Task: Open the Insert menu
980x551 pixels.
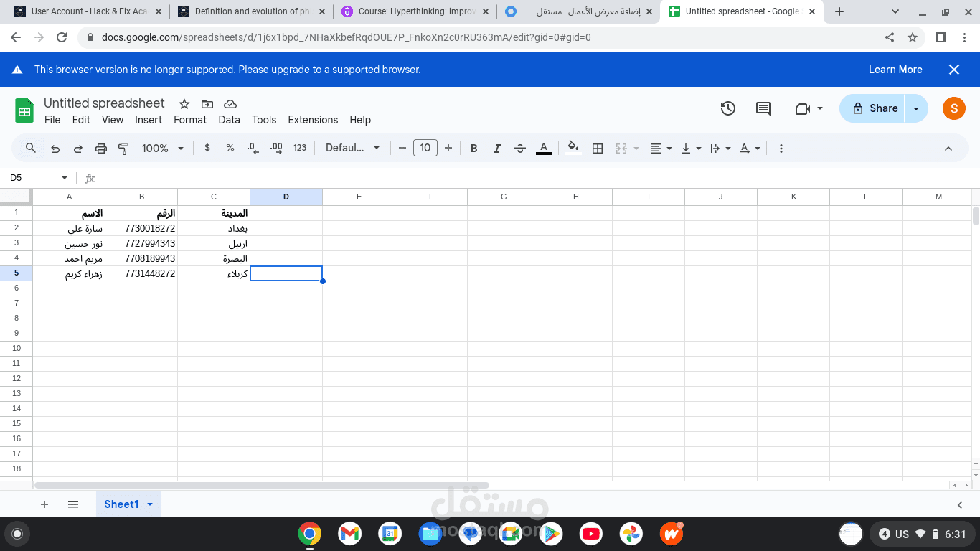Action: 149,120
